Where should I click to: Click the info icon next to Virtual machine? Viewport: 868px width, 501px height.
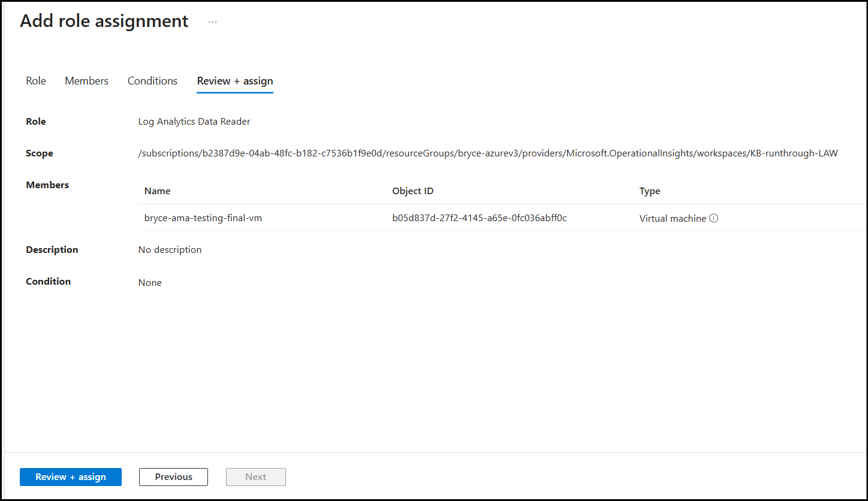tap(713, 218)
